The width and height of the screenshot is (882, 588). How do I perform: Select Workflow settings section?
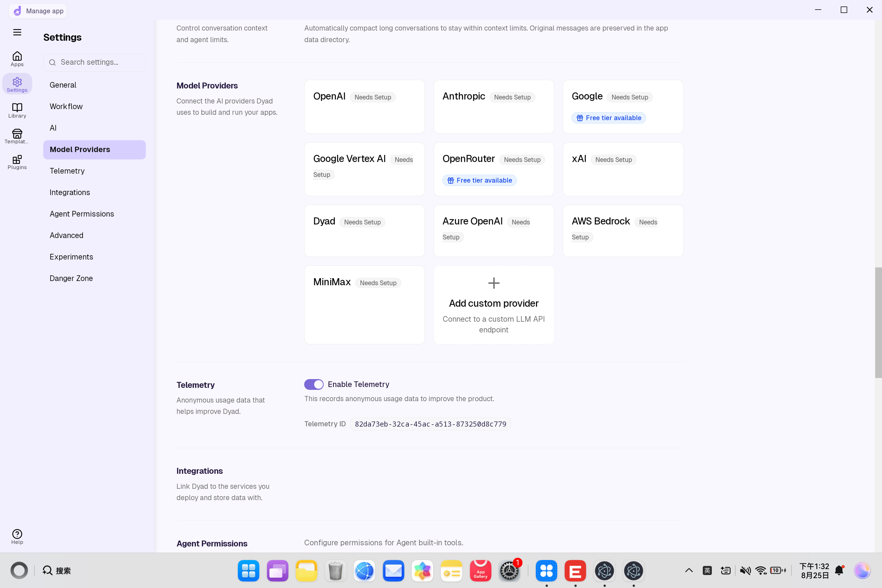(94, 107)
